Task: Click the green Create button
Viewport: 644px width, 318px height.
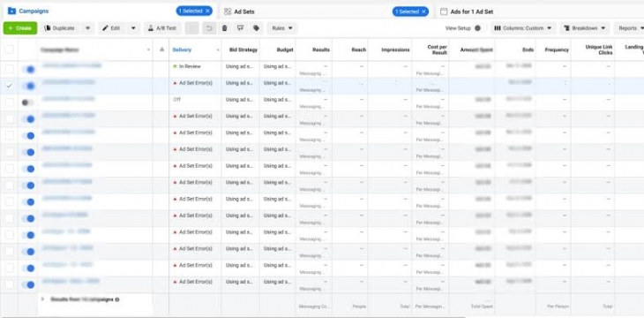Action: [x=20, y=28]
